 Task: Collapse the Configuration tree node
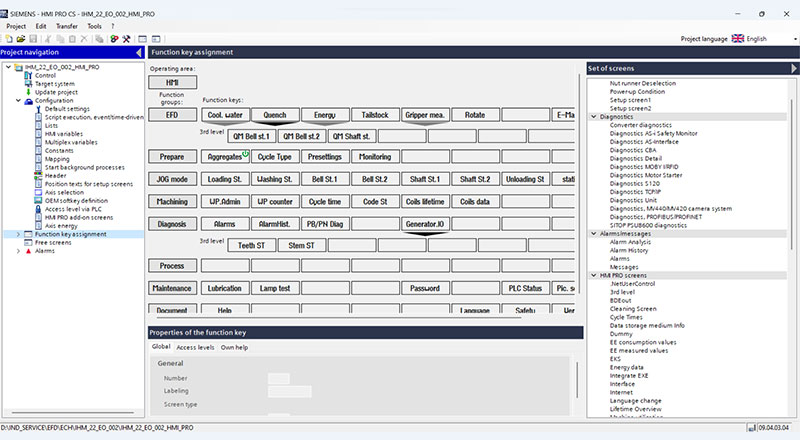[x=18, y=101]
